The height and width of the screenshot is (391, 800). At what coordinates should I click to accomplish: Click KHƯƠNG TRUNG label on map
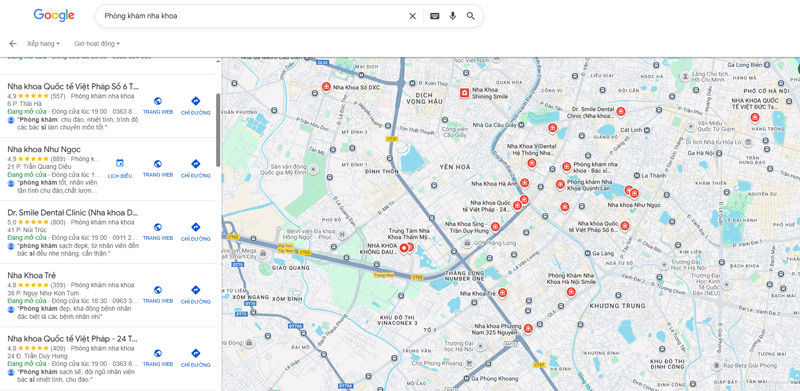click(617, 306)
